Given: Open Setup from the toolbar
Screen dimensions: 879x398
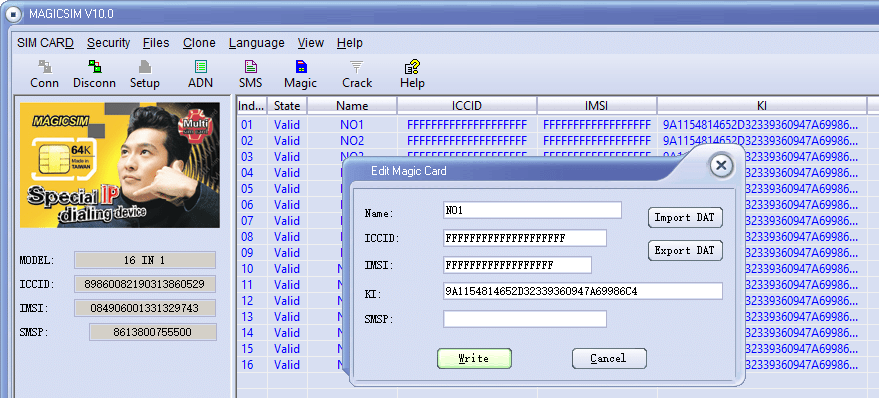Looking at the screenshot, I should tap(145, 75).
